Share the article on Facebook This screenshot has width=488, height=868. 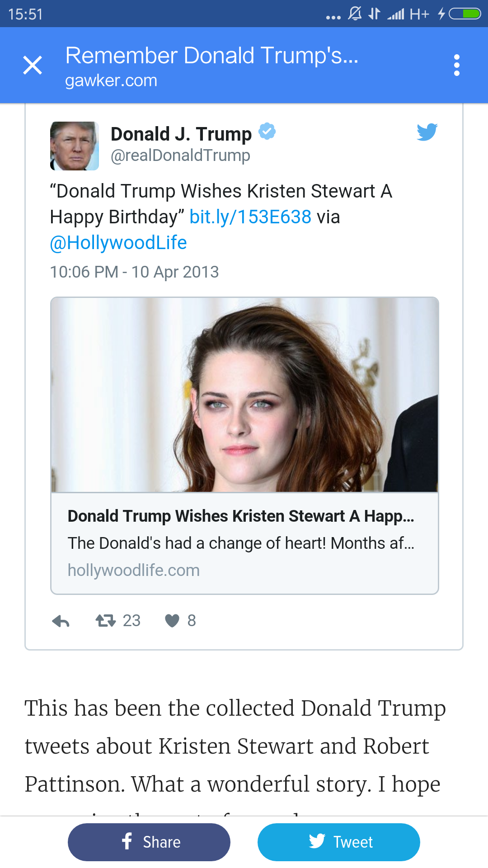149,842
